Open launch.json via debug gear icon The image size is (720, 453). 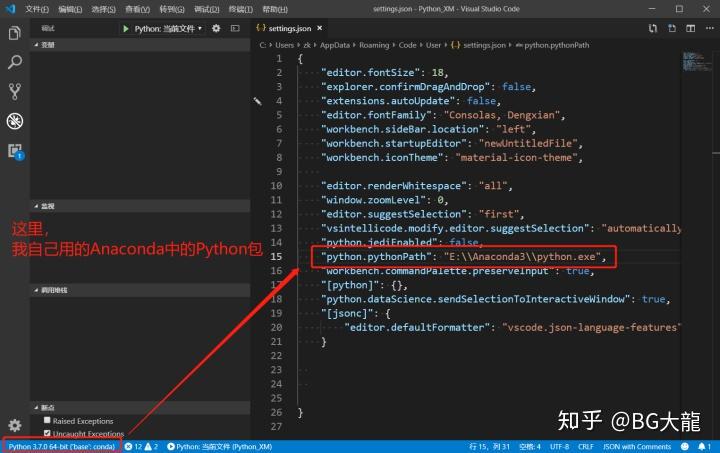pyautogui.click(x=216, y=28)
